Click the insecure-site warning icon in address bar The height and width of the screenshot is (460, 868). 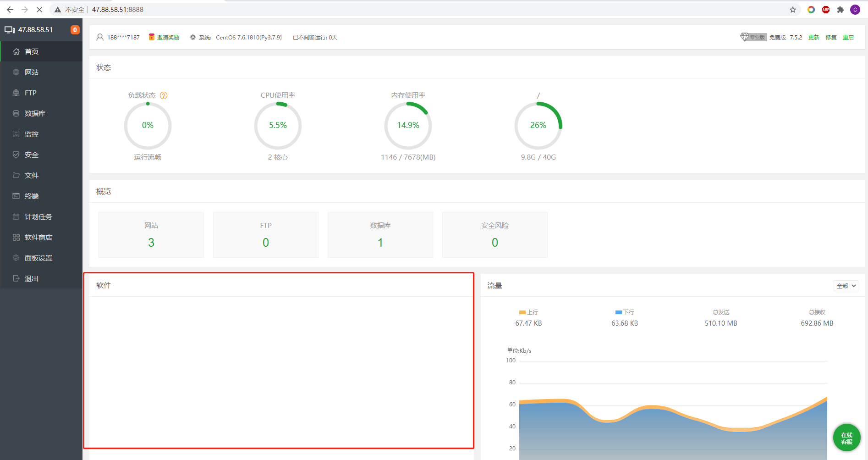[58, 10]
